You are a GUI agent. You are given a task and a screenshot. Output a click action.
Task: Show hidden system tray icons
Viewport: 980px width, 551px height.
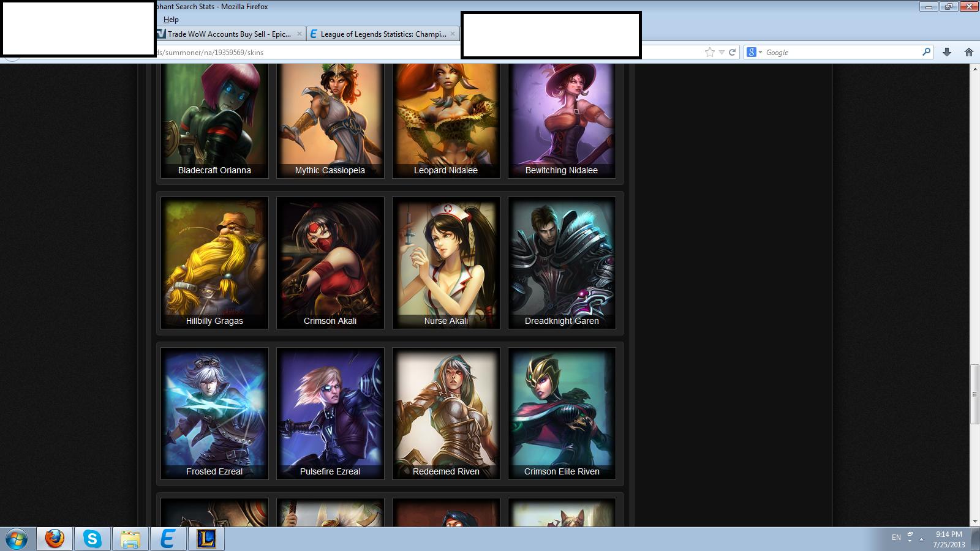coord(921,539)
